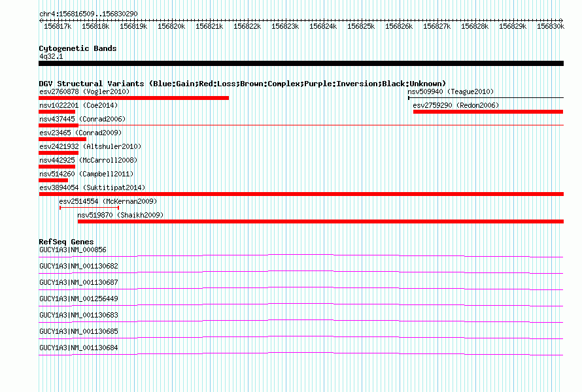Viewport: 582px width, 392px height.
Task: Open the nsv1022201 (Coe2014) variant
Action: coord(78,105)
